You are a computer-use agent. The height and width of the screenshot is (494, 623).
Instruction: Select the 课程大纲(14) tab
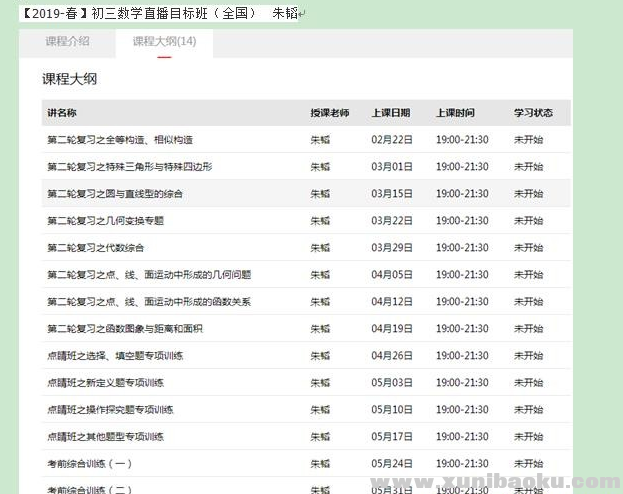click(164, 41)
